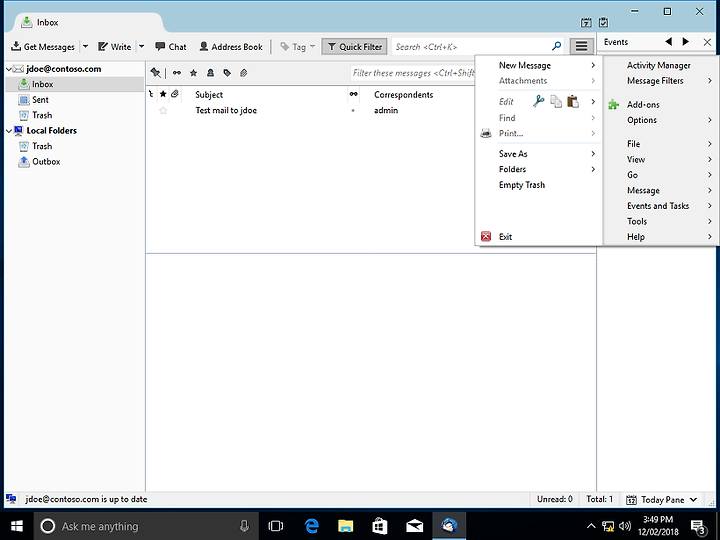Open the Address Book

(x=231, y=46)
